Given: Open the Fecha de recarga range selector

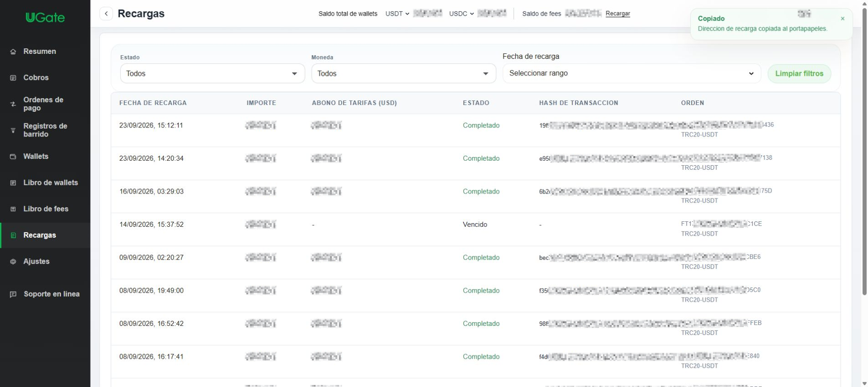Looking at the screenshot, I should [632, 73].
